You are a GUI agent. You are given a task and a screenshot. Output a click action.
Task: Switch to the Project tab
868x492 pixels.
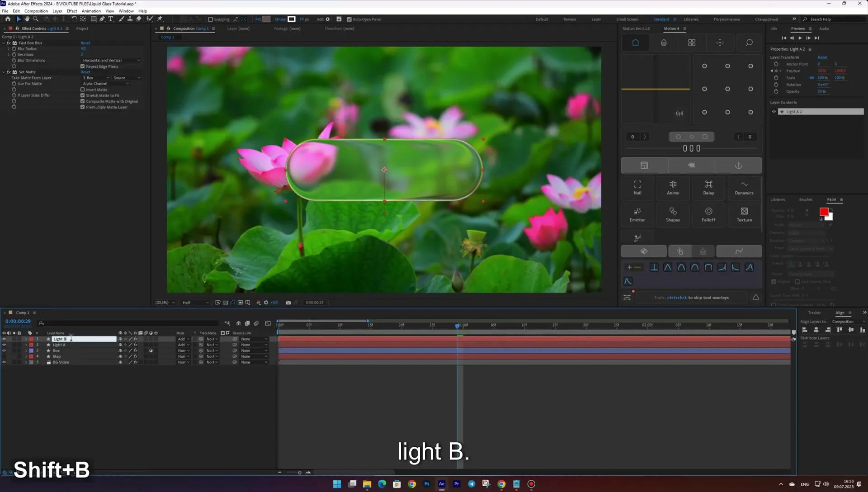pos(82,28)
